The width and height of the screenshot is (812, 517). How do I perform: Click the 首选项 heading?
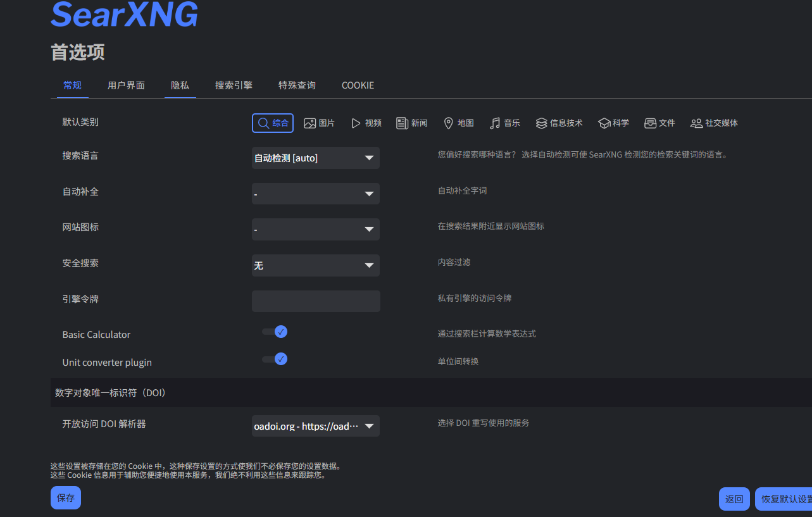[x=78, y=53]
